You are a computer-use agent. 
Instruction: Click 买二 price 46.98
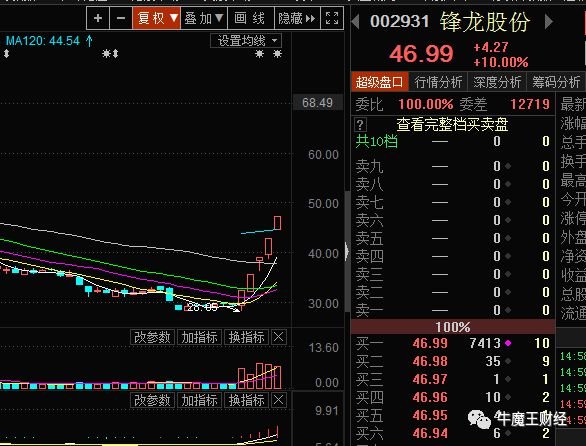(x=430, y=361)
